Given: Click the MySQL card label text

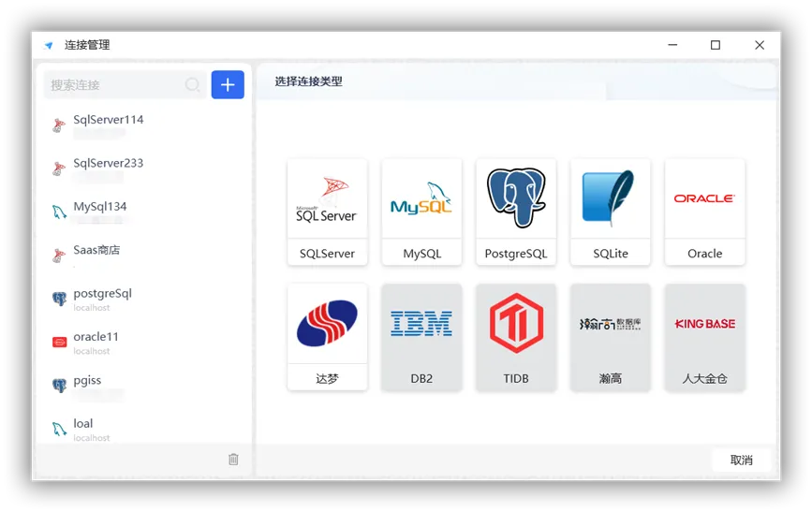Looking at the screenshot, I should 422,254.
